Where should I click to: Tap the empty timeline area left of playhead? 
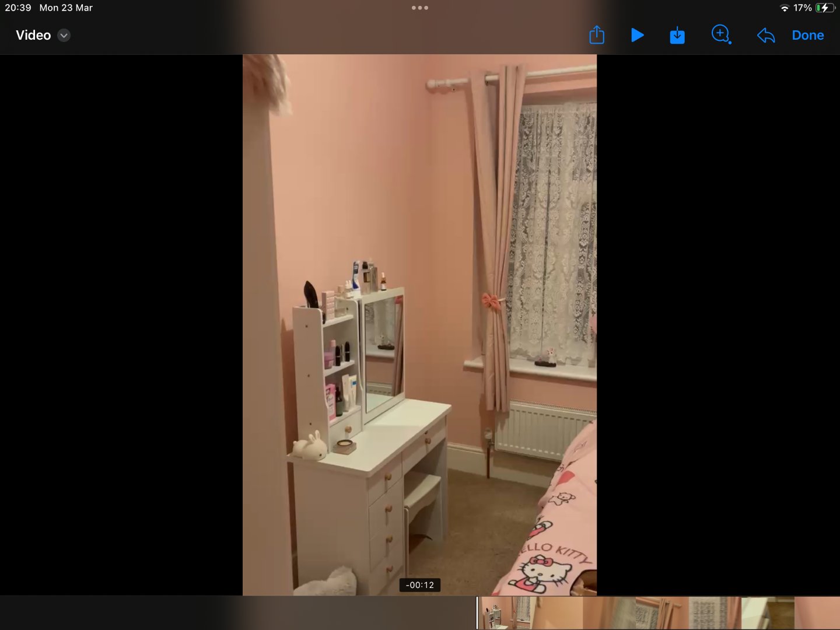point(233,612)
